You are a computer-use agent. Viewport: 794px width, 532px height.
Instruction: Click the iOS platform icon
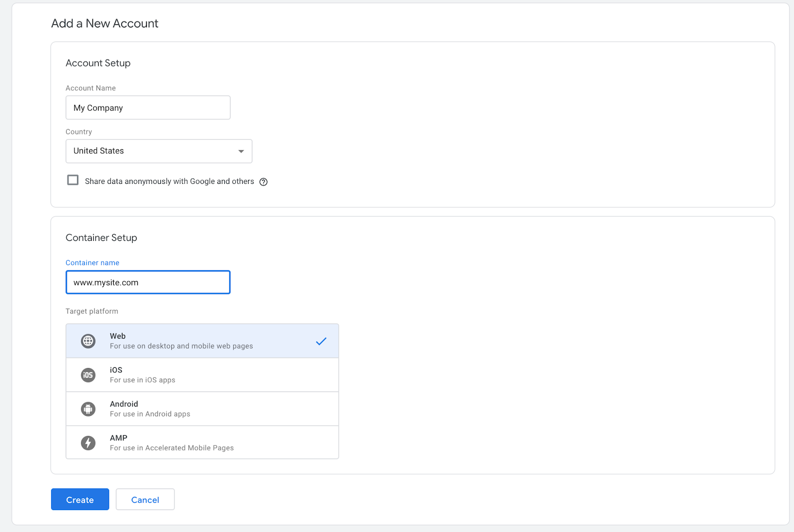tap(88, 375)
